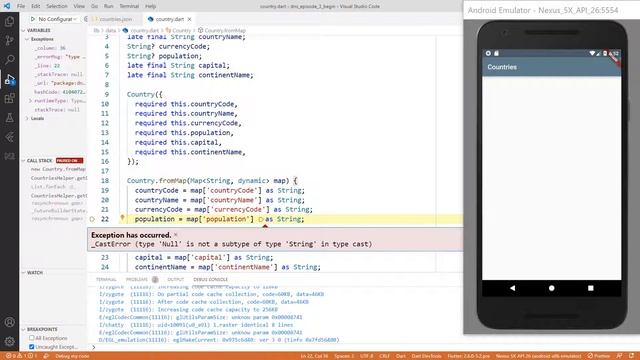This screenshot has height=360, width=640.
Task: Open the Explorer view in activity bar
Action: coord(9,21)
